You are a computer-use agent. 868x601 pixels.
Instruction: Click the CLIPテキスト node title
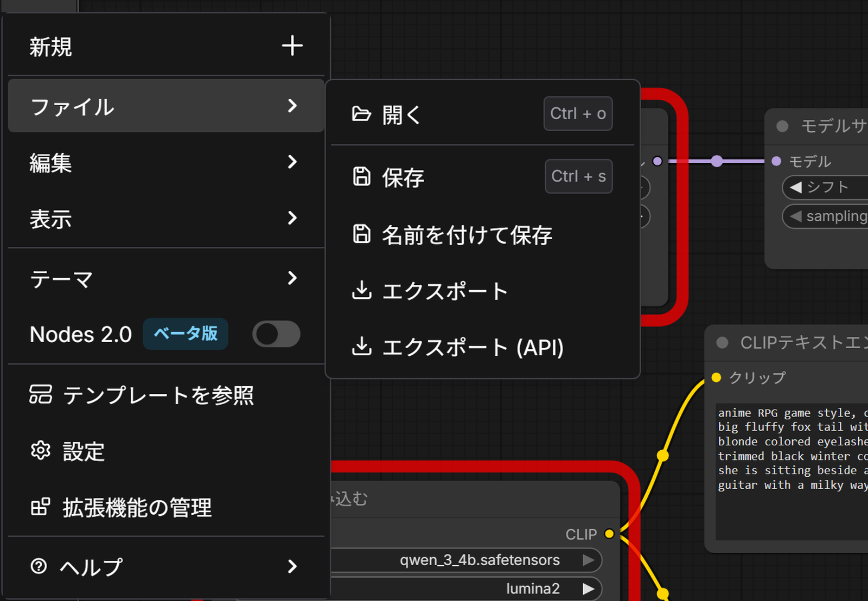(x=804, y=342)
